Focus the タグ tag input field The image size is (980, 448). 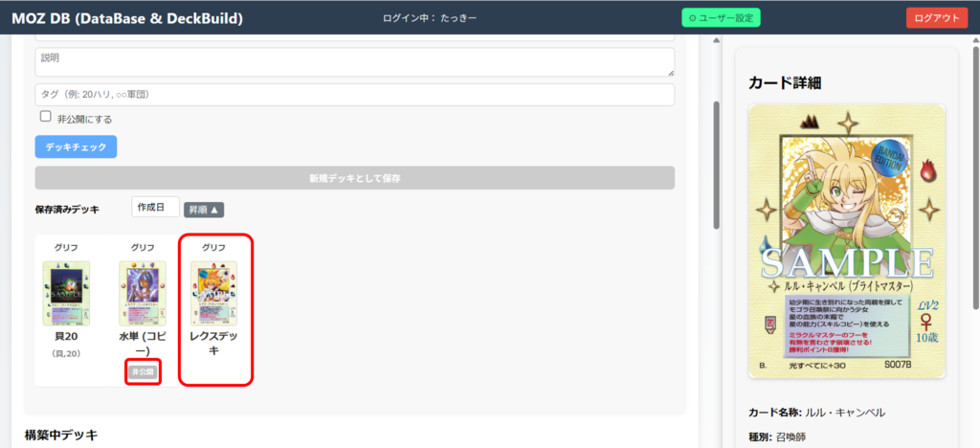pos(354,95)
